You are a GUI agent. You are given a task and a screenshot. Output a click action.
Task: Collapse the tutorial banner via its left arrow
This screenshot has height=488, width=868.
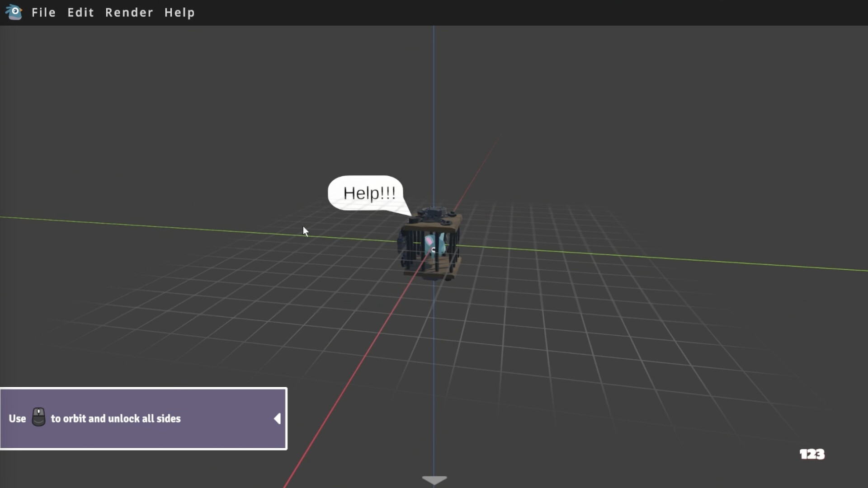point(277,418)
